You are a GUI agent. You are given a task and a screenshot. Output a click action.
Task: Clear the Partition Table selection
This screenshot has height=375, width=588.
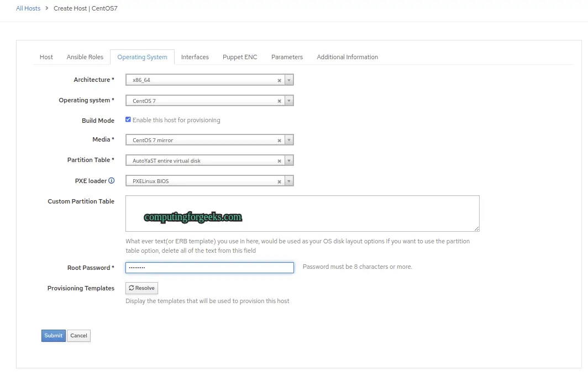[280, 161]
